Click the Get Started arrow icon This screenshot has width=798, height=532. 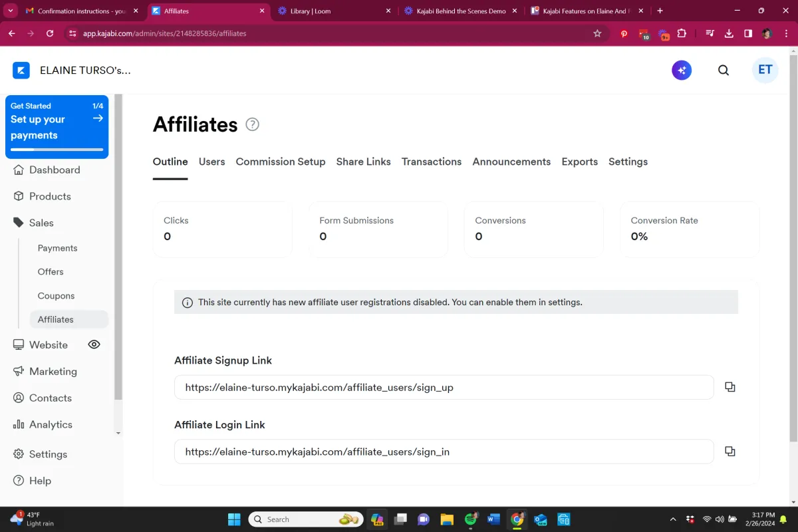point(98,118)
